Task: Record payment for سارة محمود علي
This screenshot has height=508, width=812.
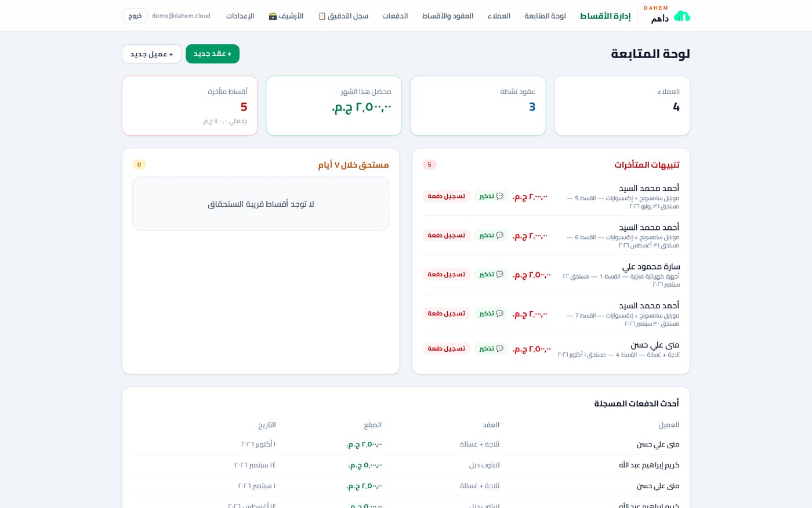Action: click(x=447, y=274)
